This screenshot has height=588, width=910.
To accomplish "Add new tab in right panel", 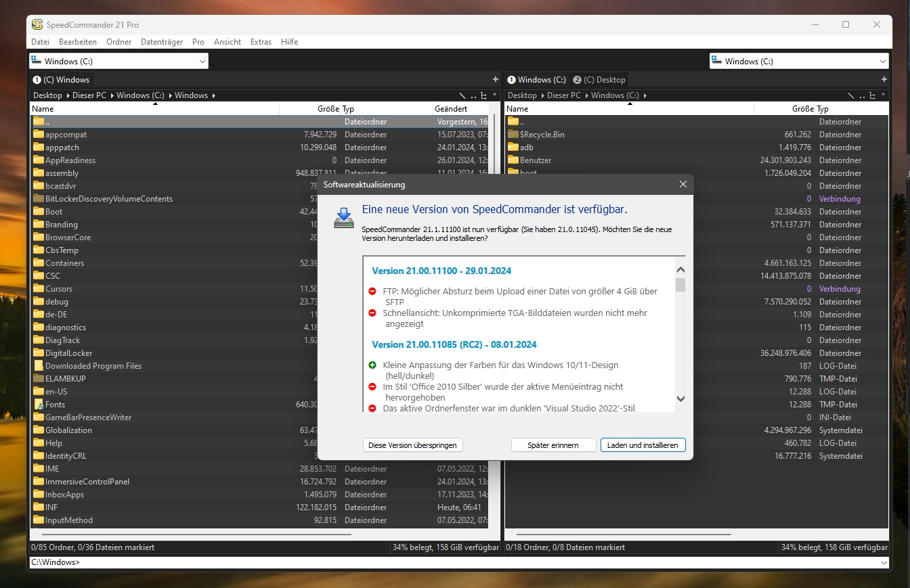I will pyautogui.click(x=884, y=80).
